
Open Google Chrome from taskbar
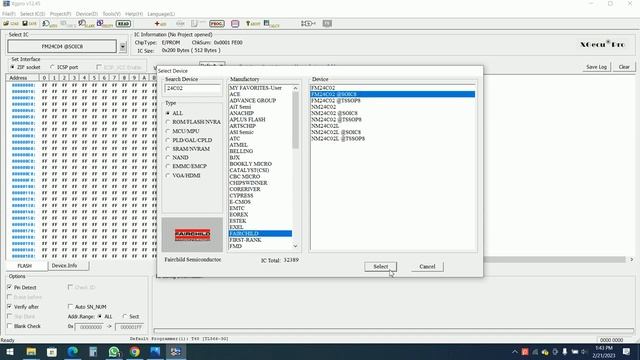(135, 351)
